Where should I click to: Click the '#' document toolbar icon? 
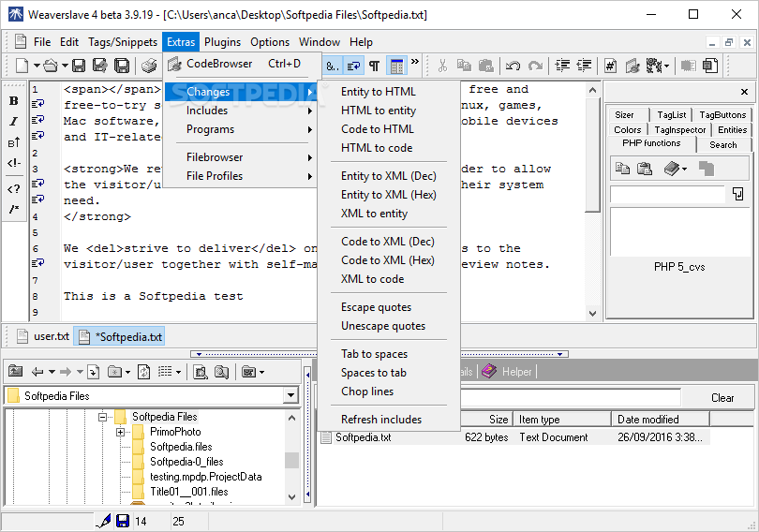coord(610,66)
